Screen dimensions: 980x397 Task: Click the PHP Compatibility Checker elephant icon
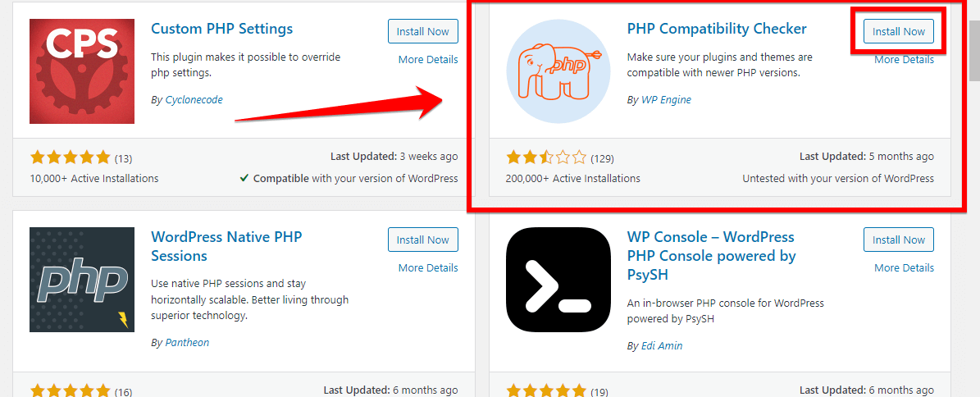[x=558, y=71]
